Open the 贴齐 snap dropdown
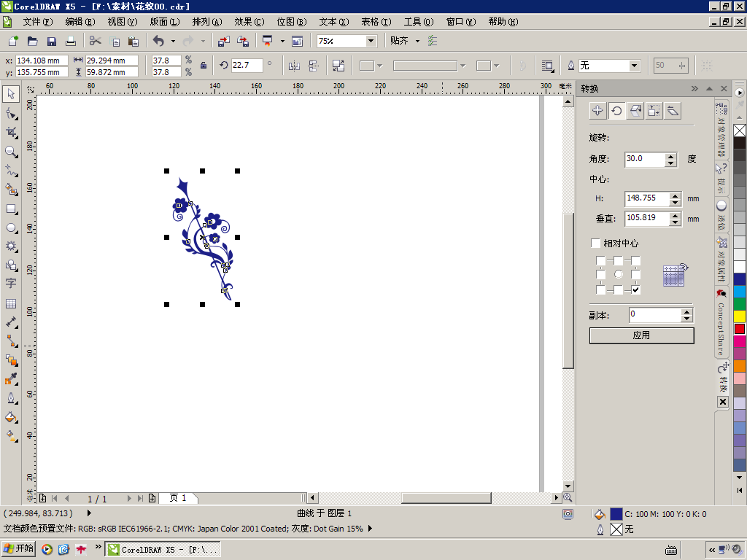Screen dimensions: 747x560 [x=418, y=41]
